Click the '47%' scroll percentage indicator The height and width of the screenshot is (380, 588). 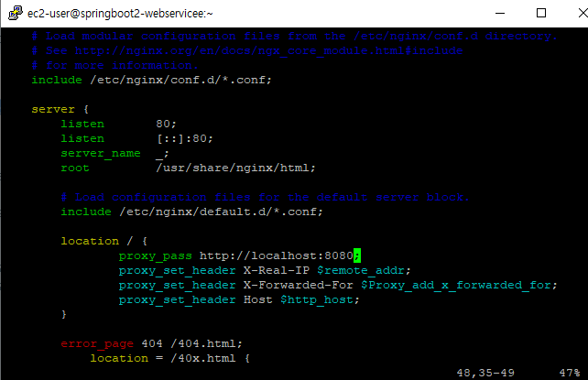point(570,373)
